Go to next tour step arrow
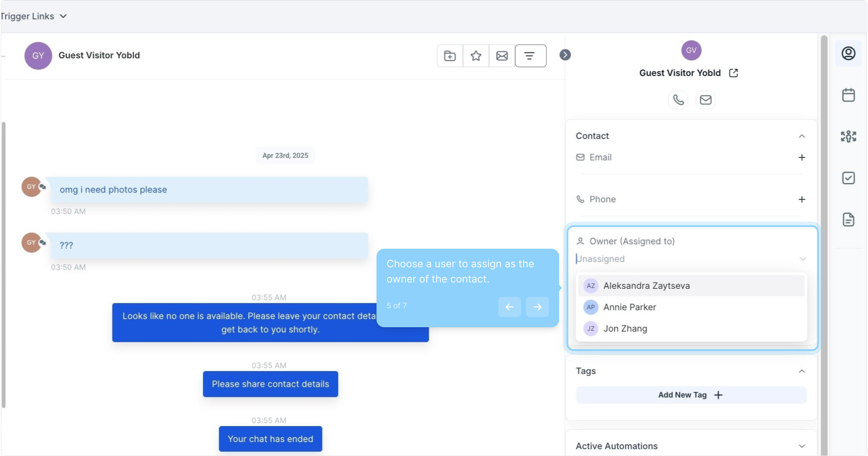This screenshot has height=456, width=868. [x=537, y=307]
